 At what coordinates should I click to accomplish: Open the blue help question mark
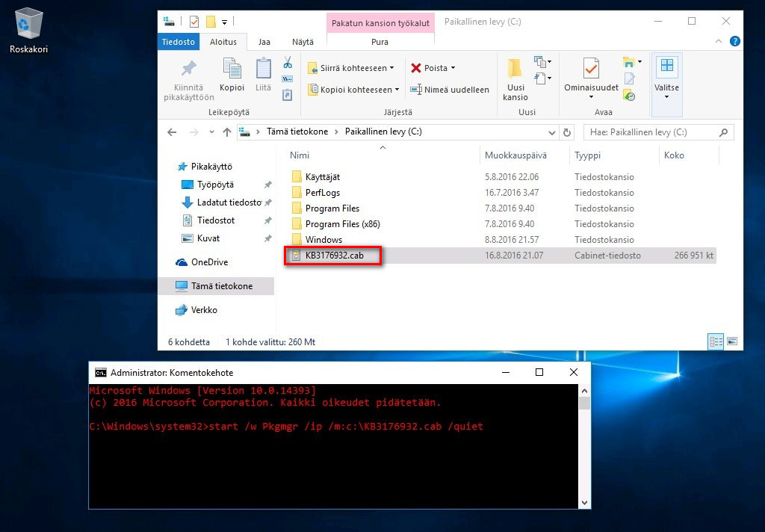[735, 42]
